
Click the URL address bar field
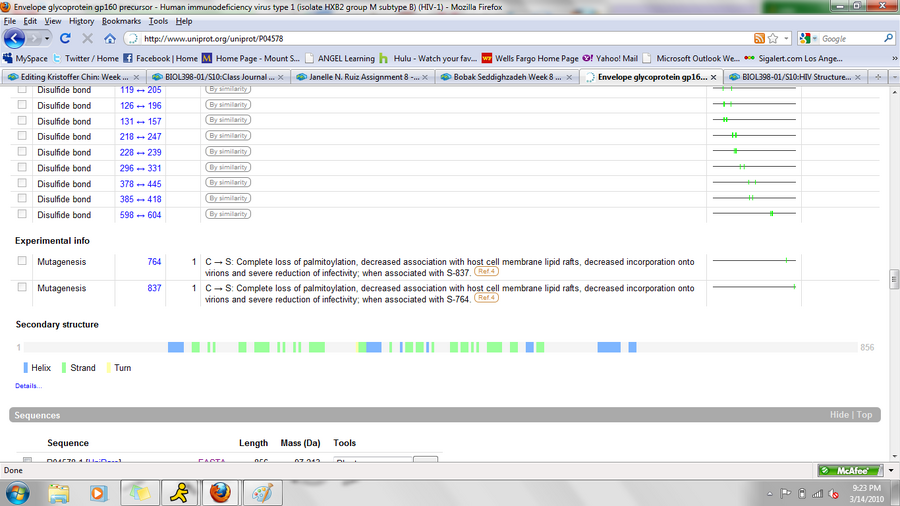[440, 39]
